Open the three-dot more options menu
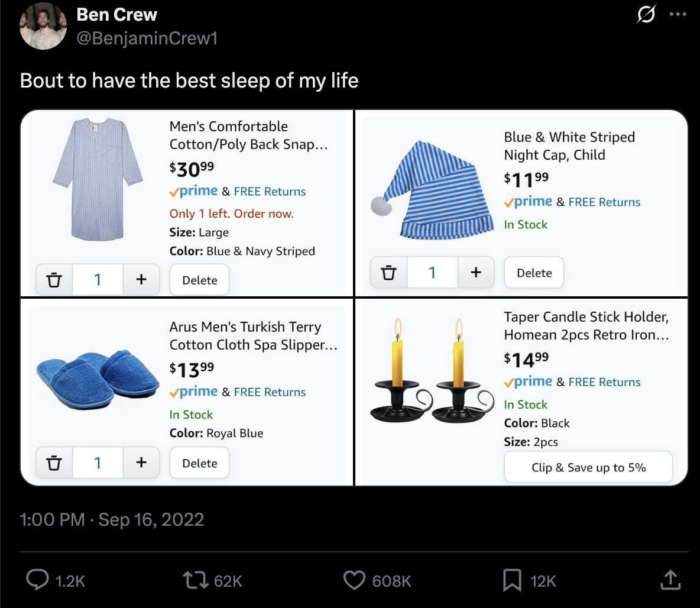The width and height of the screenshot is (700, 608). tap(678, 14)
